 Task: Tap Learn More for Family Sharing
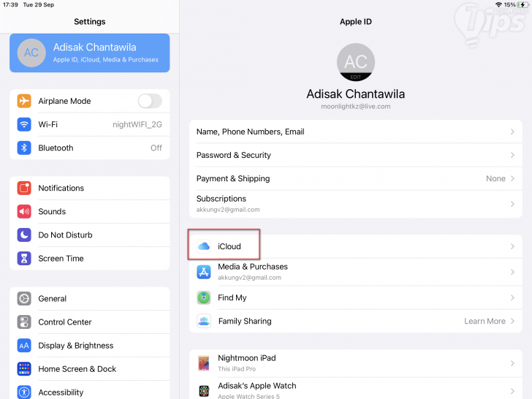484,321
